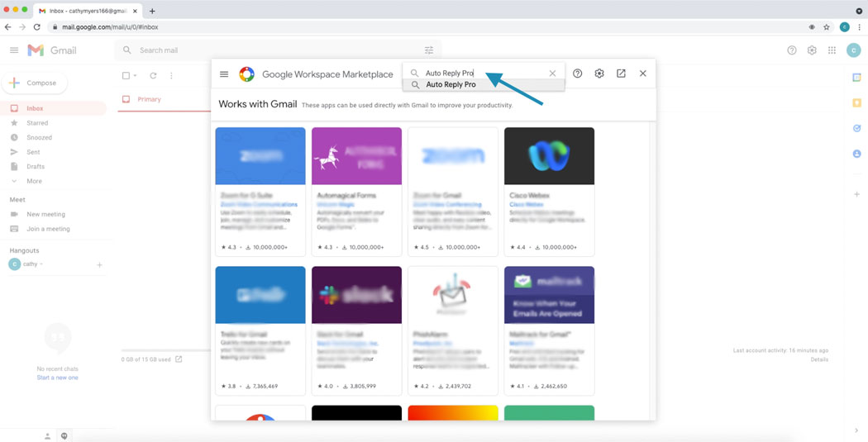The image size is (868, 442).
Task: Click Google Workspace Marketplace logo
Action: pyautogui.click(x=247, y=74)
